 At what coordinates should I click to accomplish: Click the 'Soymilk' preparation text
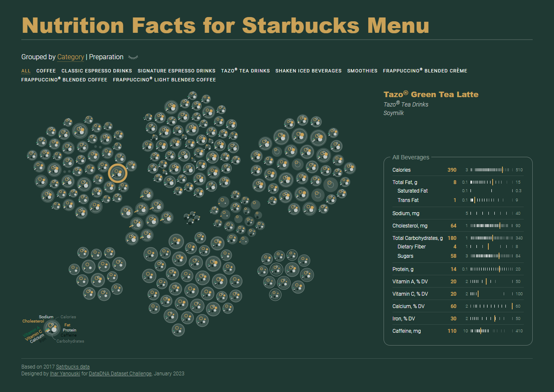(x=394, y=113)
